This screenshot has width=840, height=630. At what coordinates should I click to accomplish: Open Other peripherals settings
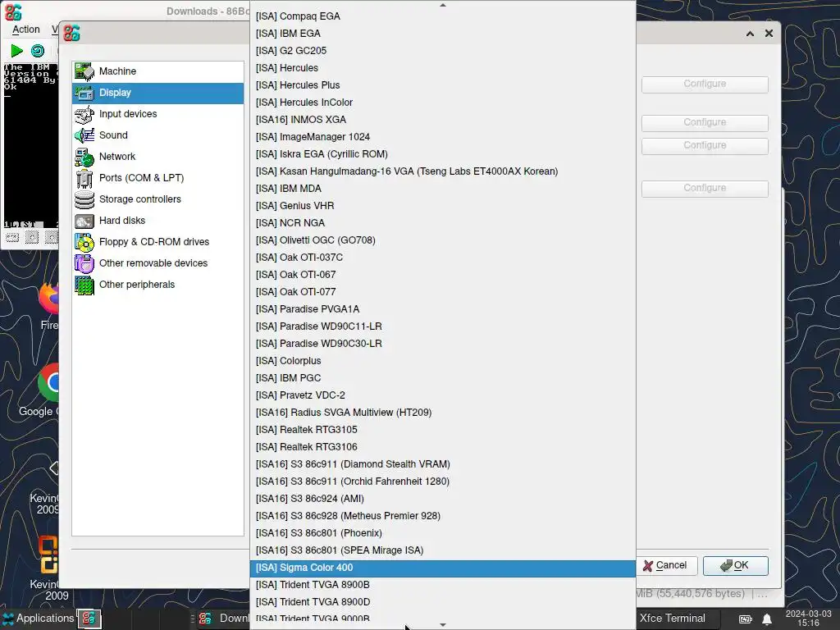[x=157, y=285]
